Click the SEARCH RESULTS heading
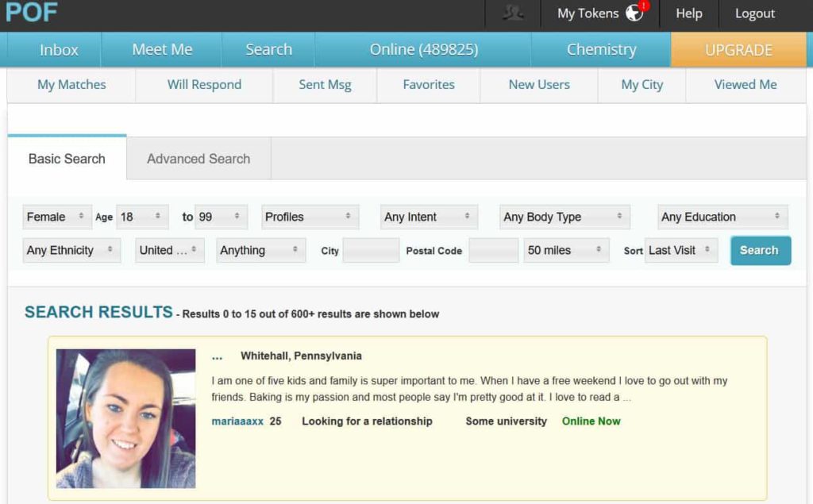Image resolution: width=813 pixels, height=504 pixels. tap(98, 312)
